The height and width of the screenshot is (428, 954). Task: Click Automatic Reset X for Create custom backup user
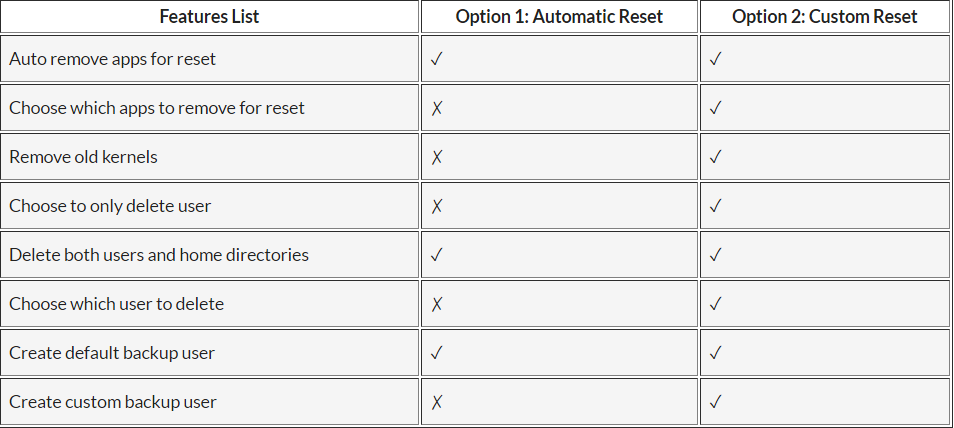tap(437, 402)
